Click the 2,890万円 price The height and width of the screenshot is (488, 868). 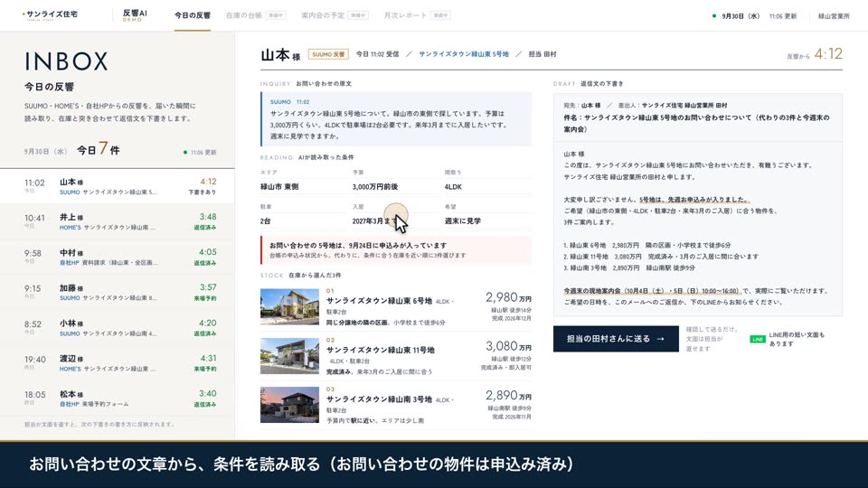tap(508, 396)
